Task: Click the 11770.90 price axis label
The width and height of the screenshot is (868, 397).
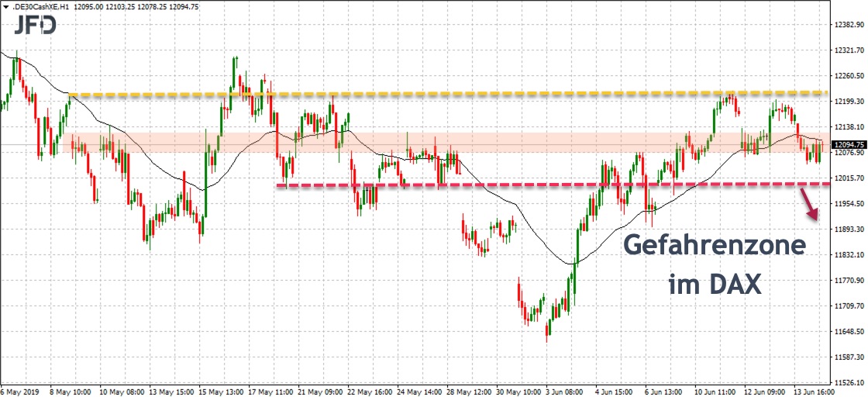Action: (849, 280)
